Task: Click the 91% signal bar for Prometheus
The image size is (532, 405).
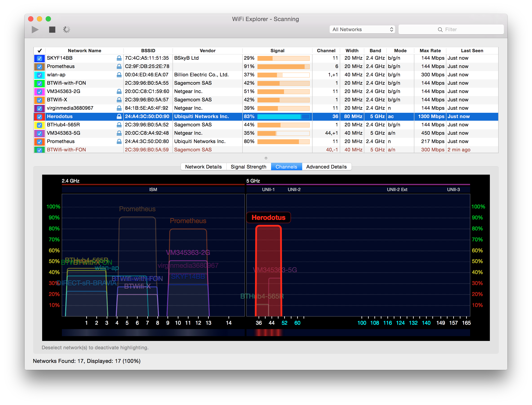Action: pos(283,67)
